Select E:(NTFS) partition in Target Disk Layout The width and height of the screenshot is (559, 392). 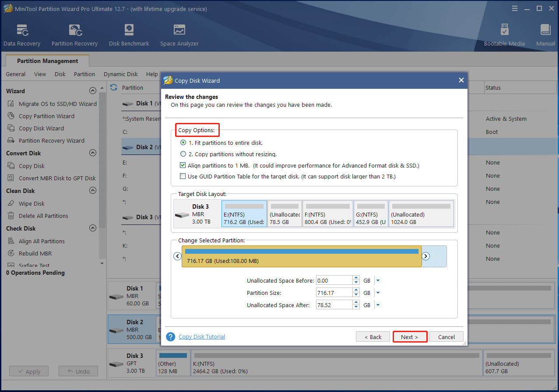click(244, 214)
